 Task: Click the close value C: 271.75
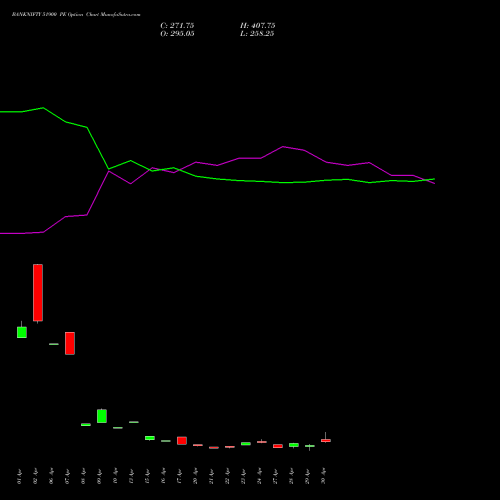[177, 26]
